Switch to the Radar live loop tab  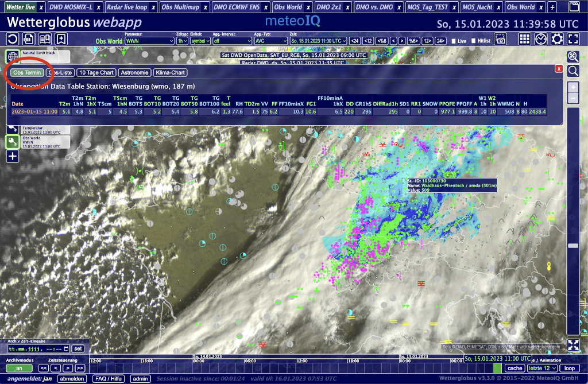click(126, 7)
